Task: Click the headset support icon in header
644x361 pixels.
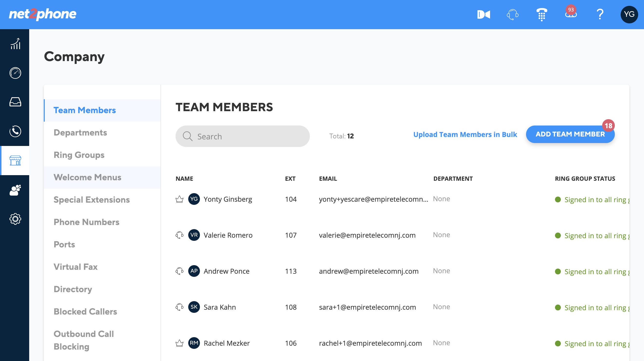Action: (512, 15)
